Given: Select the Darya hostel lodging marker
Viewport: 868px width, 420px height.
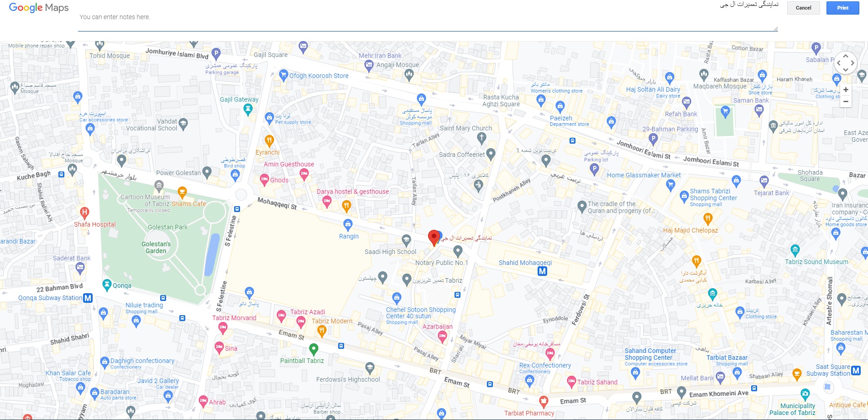Looking at the screenshot, I should pyautogui.click(x=327, y=201).
